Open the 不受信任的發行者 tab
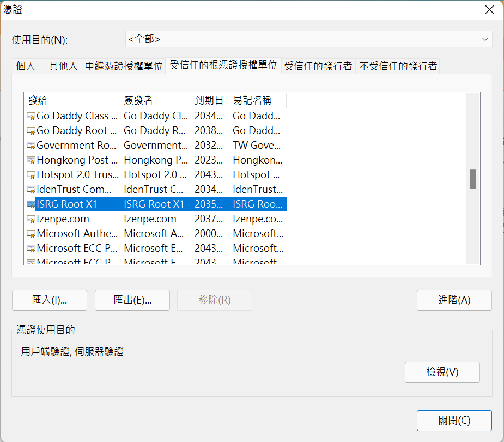 click(x=398, y=66)
